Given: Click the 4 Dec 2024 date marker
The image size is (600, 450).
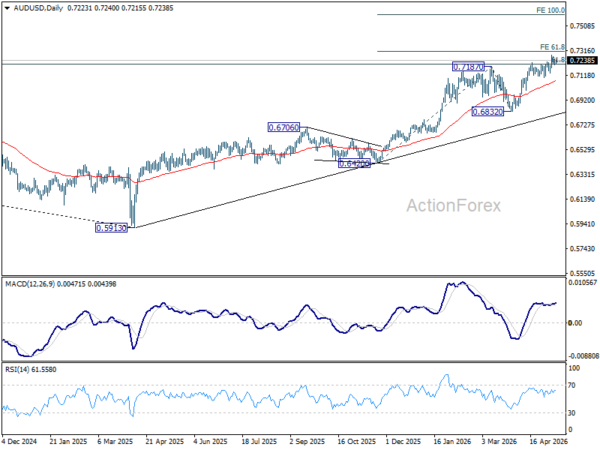Looking at the screenshot, I should click(19, 441).
